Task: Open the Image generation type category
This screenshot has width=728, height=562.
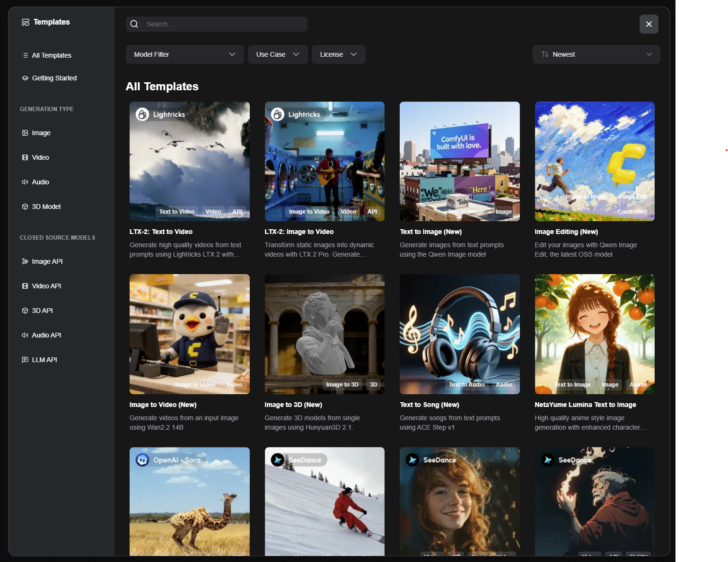Action: click(41, 133)
